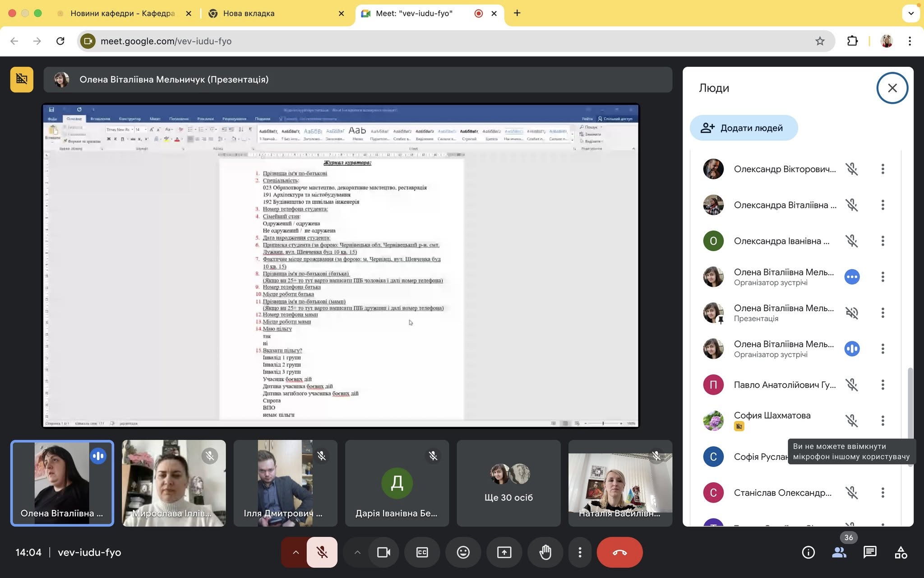Open more options for Олександра Віталіївна
924x578 pixels.
(882, 205)
